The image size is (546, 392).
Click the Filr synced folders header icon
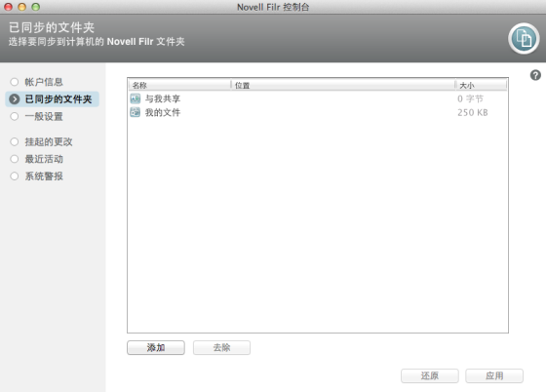point(524,38)
